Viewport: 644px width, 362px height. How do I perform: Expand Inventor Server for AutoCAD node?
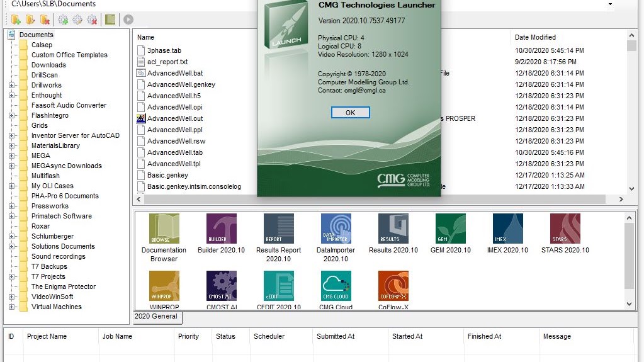point(11,135)
